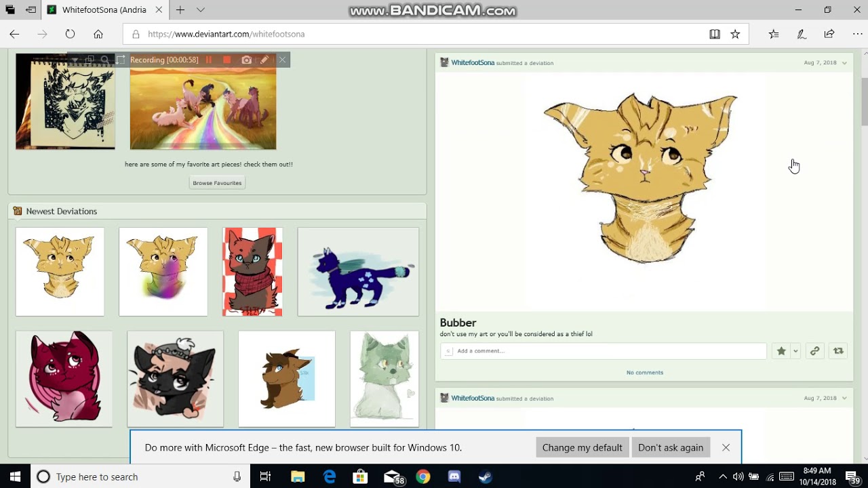Click the Add a comment field
868x488 pixels.
point(604,351)
